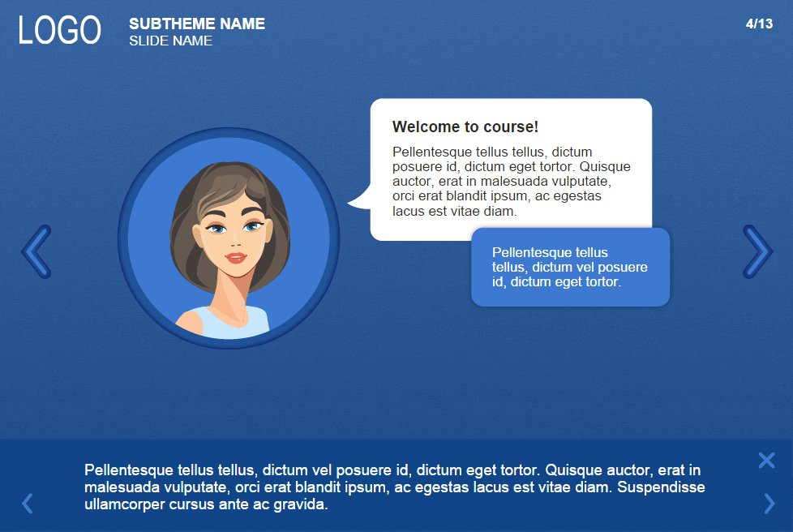Click the white 'Welcome to course!' speech bubble
Viewport: 793px width, 532px height.
click(x=511, y=169)
